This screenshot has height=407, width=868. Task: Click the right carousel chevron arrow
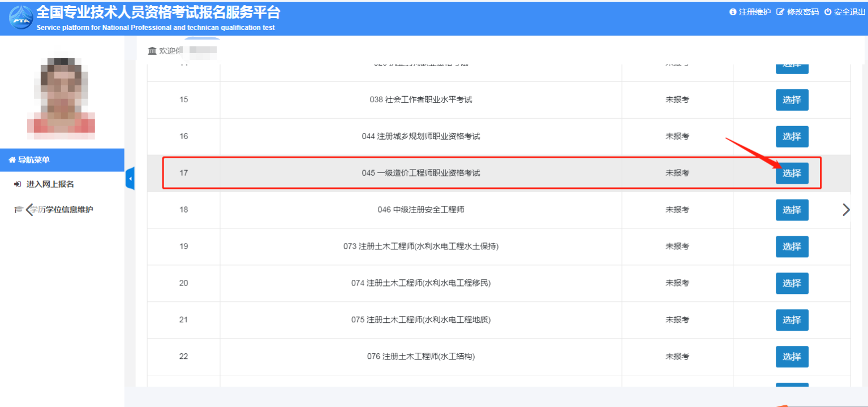(x=846, y=210)
